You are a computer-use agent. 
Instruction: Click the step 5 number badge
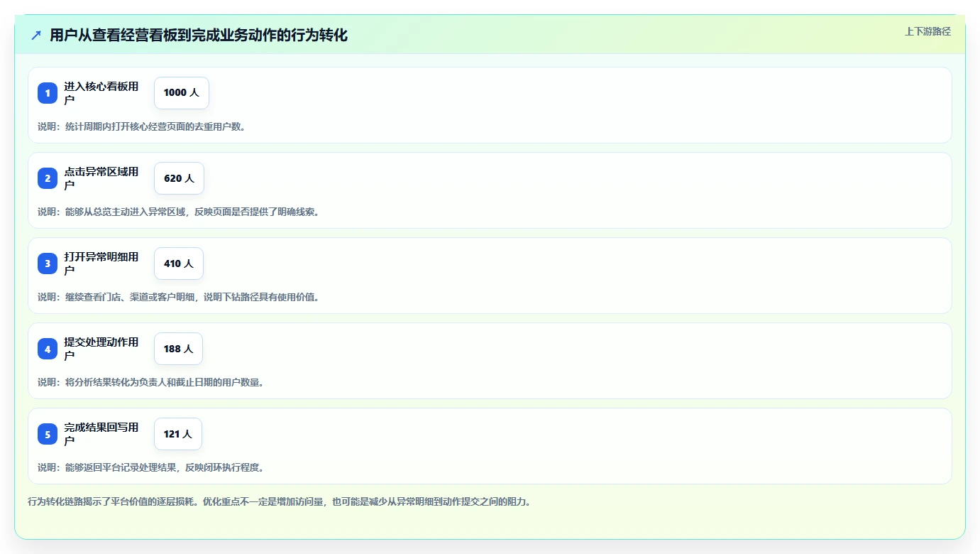[48, 434]
